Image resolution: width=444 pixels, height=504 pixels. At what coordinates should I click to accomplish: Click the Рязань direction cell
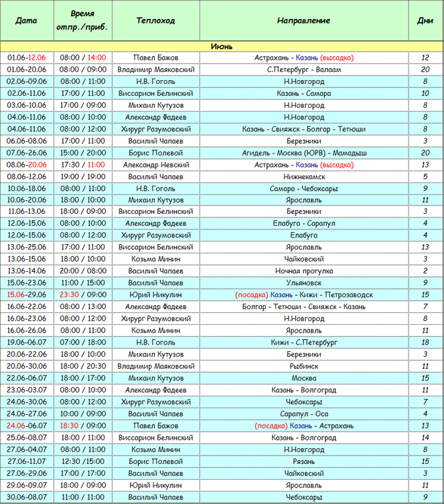[x=304, y=461]
